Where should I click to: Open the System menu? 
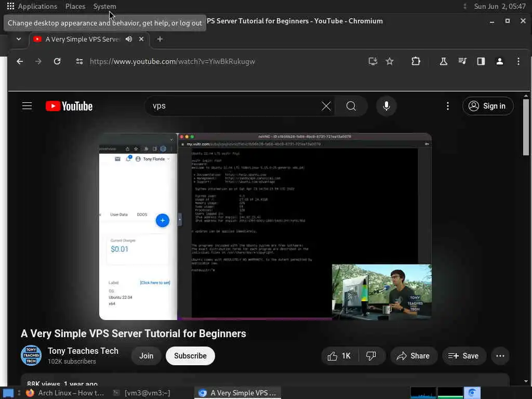click(104, 6)
